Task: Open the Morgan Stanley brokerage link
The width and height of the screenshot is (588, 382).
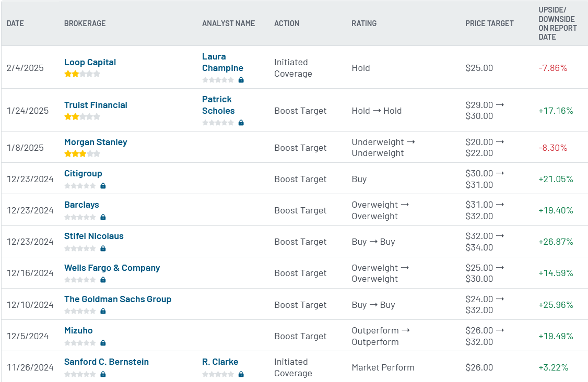Action: coord(96,142)
